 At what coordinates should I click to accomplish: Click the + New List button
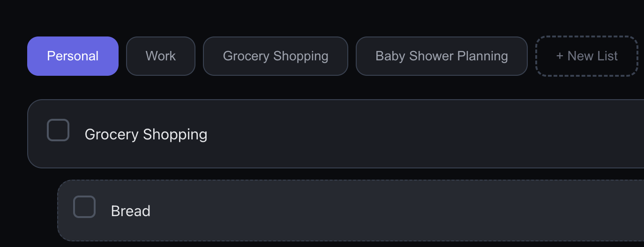tap(586, 56)
